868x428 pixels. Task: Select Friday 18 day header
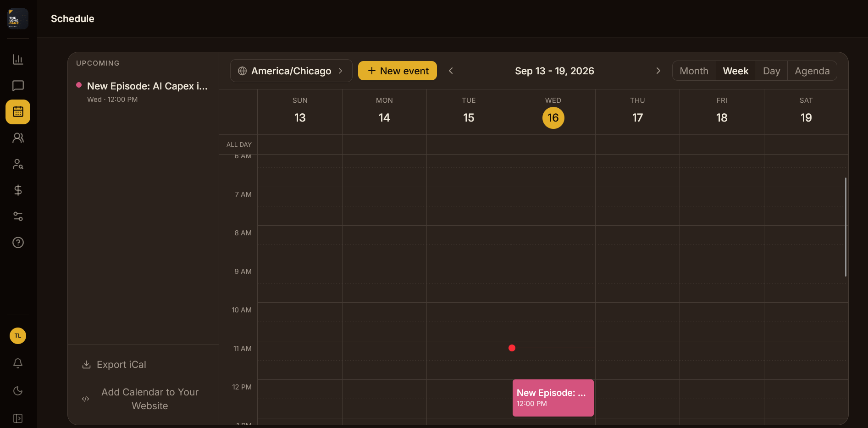tap(722, 111)
